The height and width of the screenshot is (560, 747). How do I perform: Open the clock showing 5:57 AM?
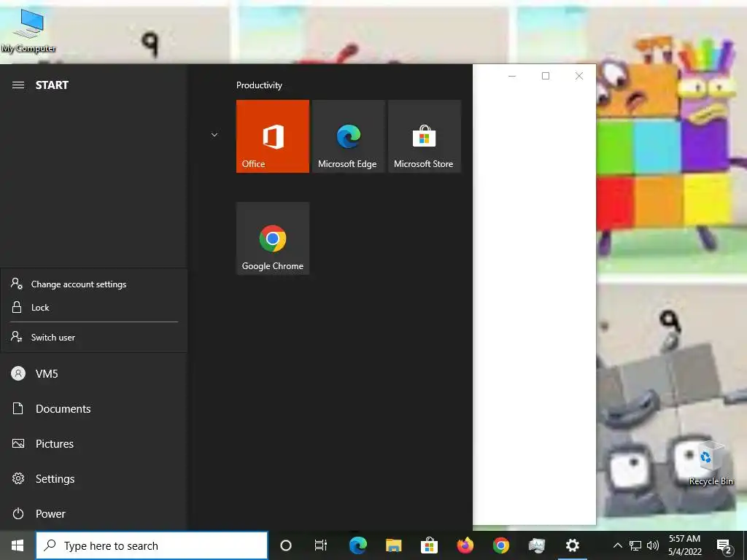point(684,545)
